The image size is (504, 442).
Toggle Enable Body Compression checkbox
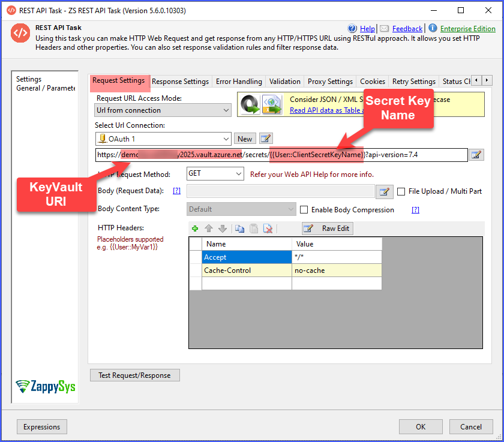tap(304, 210)
